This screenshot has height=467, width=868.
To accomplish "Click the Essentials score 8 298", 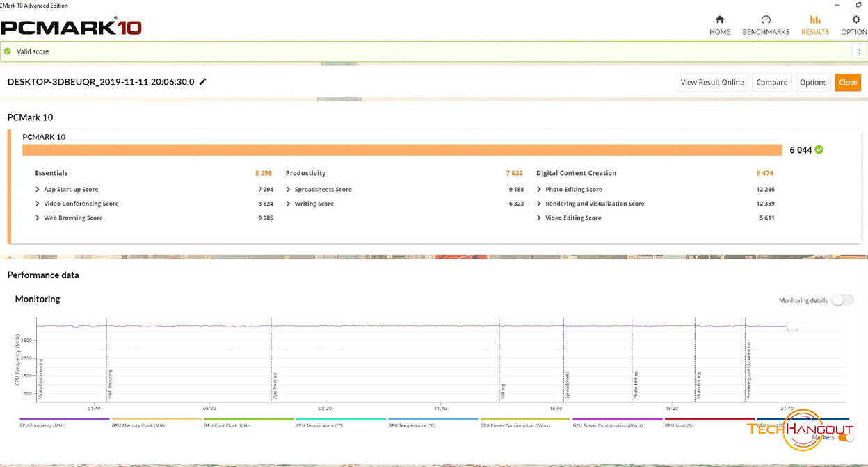I will (264, 173).
